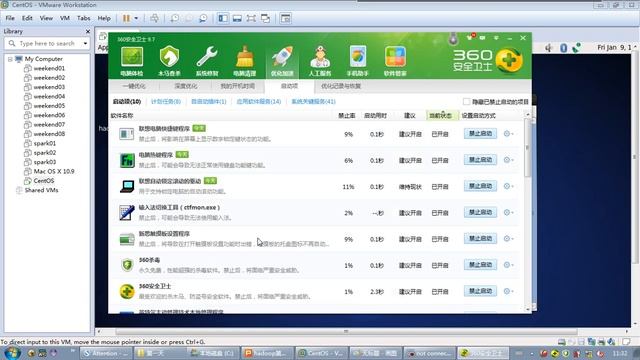
Task: Click VMware full screen toolbar icon
Action: click(x=251, y=18)
